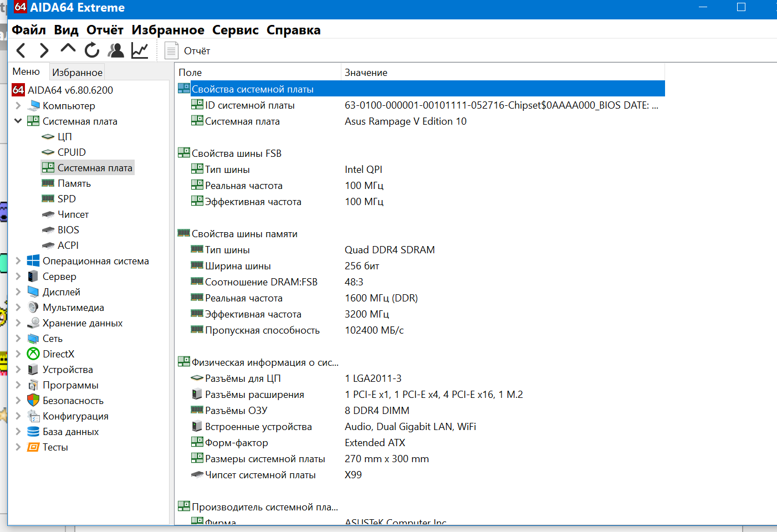
Task: Go up one level with the up arrow
Action: (68, 49)
